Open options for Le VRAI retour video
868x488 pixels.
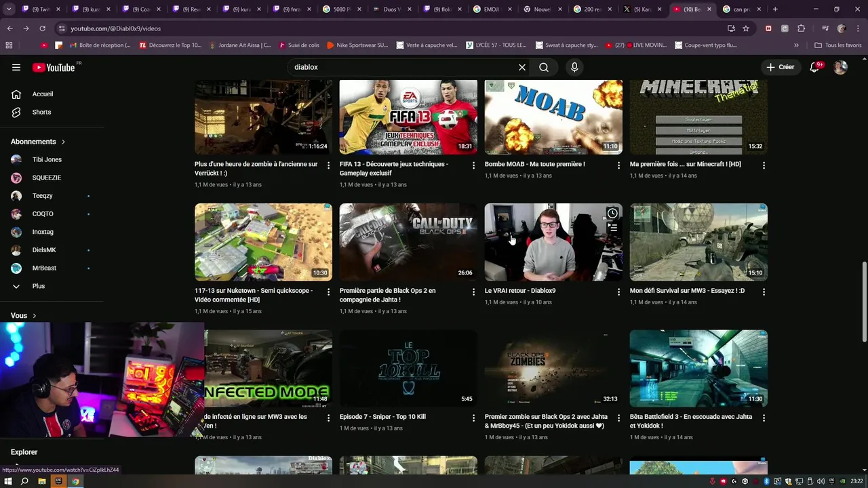[x=618, y=292]
